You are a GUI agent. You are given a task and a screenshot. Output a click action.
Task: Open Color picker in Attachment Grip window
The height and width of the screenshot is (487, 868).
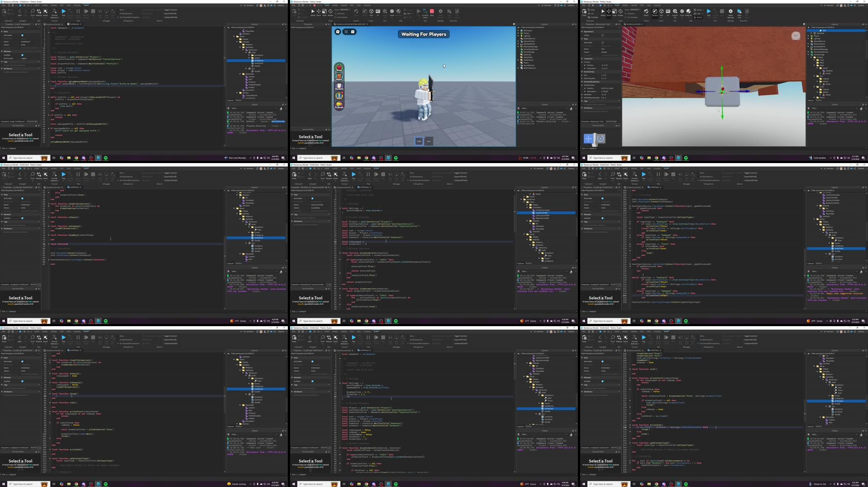click(x=683, y=12)
